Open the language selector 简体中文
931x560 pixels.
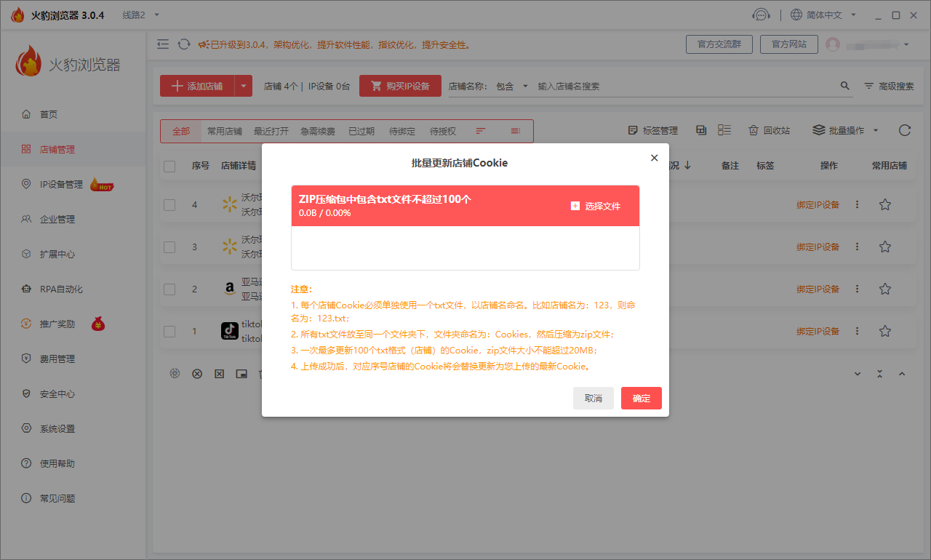pyautogui.click(x=823, y=15)
